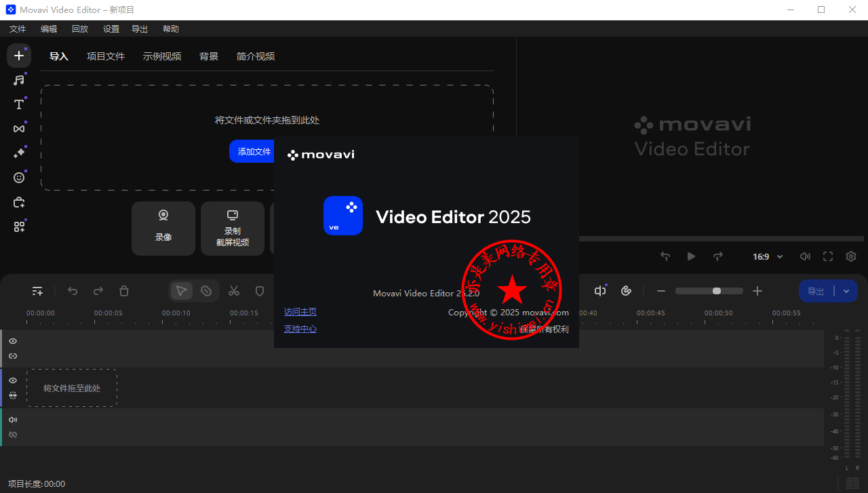Open the 16:9 aspect ratio dropdown
Viewport: 868px width, 493px height.
coord(768,256)
